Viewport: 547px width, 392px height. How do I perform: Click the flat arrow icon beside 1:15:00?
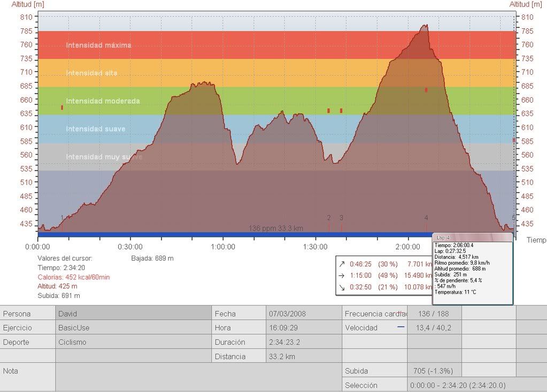(342, 275)
